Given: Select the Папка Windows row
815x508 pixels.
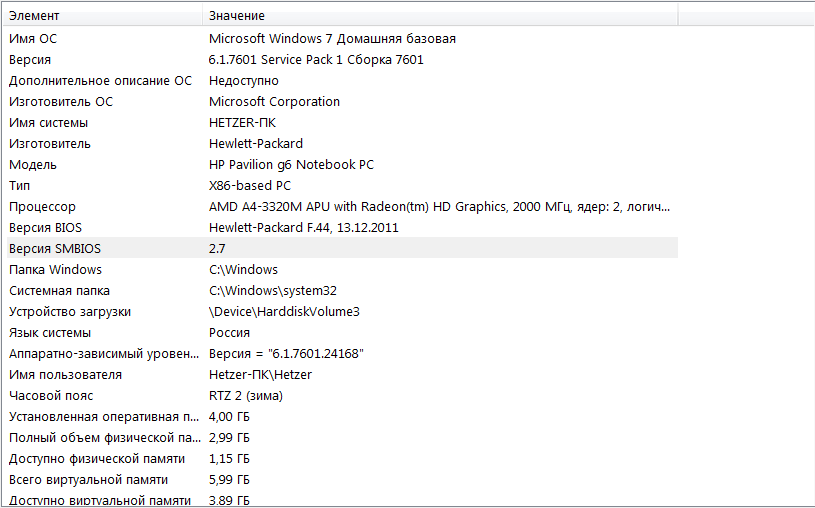Looking at the screenshot, I should pos(342,269).
